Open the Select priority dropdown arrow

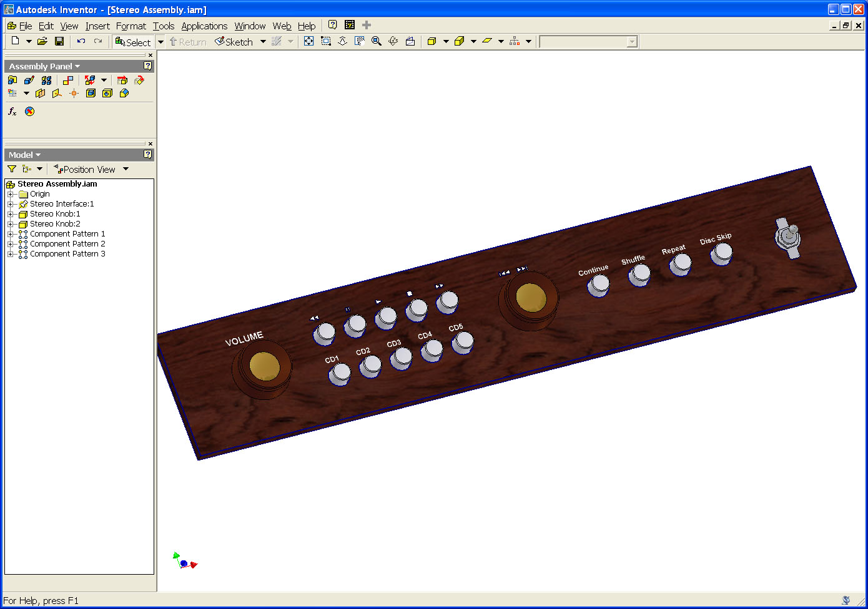tap(160, 42)
